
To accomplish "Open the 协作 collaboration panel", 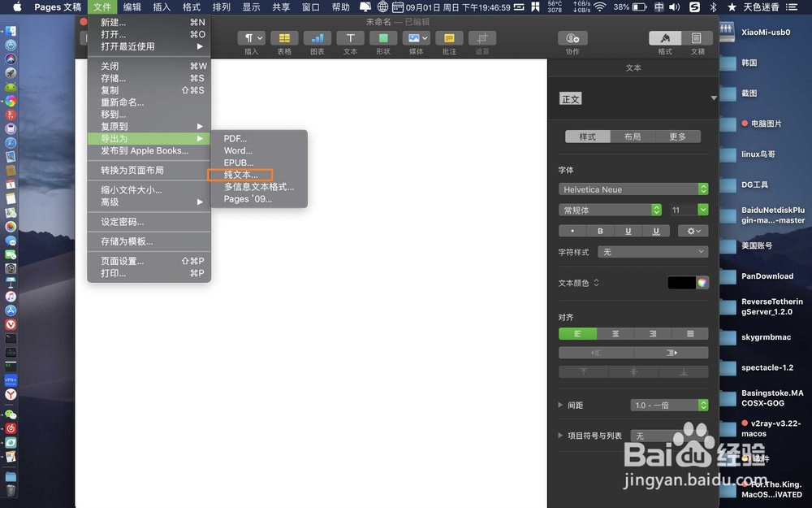I will [572, 37].
